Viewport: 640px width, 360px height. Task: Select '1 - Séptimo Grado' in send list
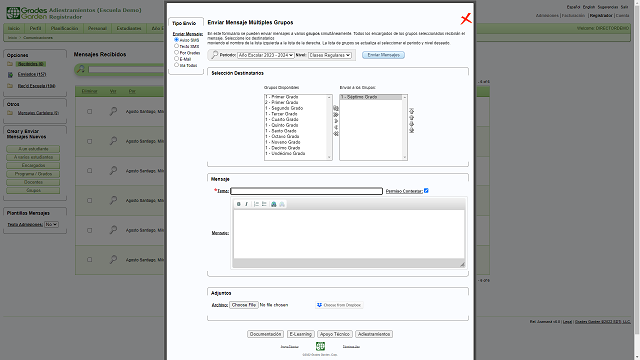(x=371, y=97)
